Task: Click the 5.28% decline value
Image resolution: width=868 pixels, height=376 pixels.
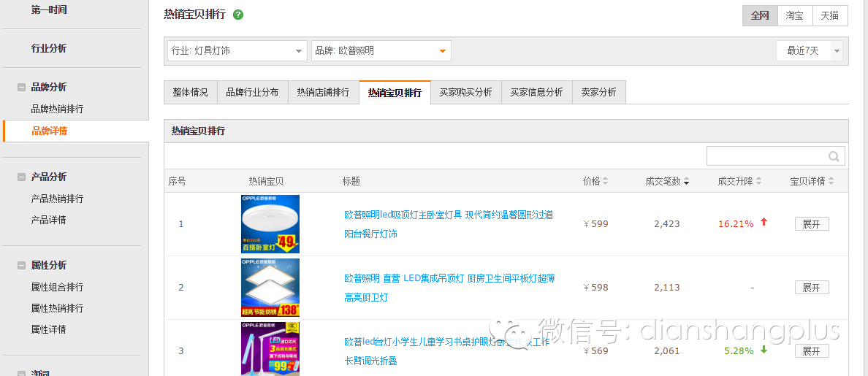Action: pyautogui.click(x=739, y=351)
